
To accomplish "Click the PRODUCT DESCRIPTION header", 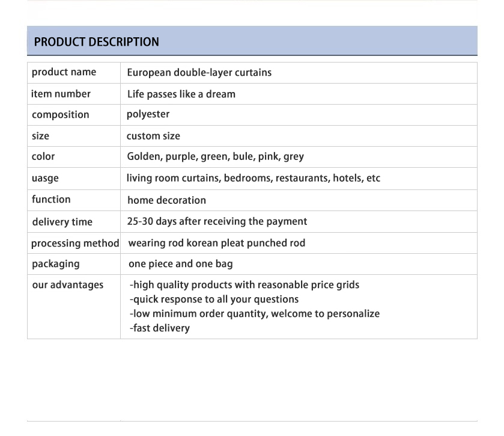I will [x=97, y=42].
